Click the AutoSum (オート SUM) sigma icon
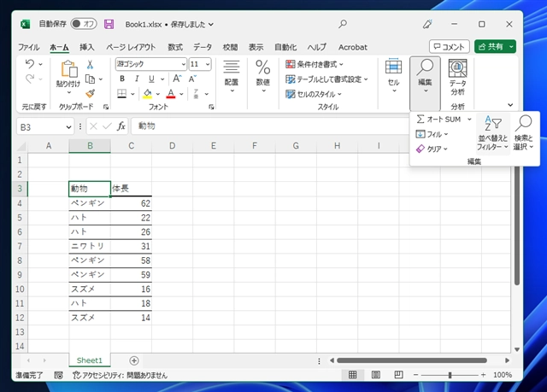547x392 pixels. pyautogui.click(x=421, y=120)
